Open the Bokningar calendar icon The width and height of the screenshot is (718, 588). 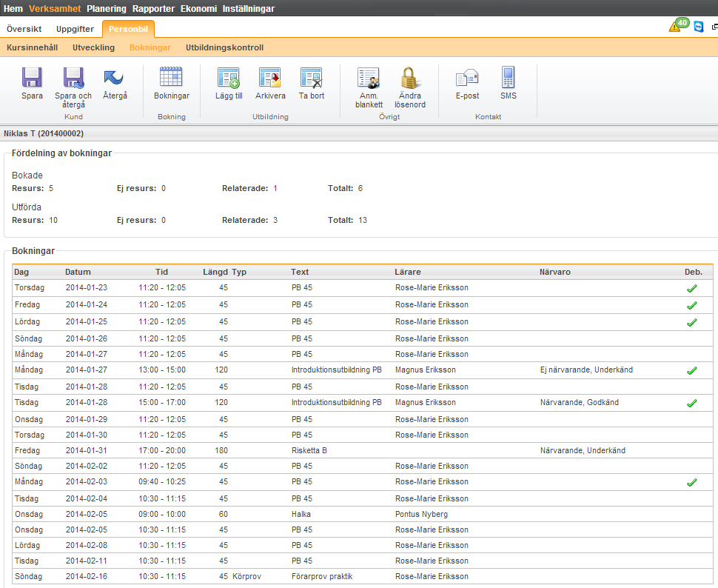pyautogui.click(x=171, y=76)
